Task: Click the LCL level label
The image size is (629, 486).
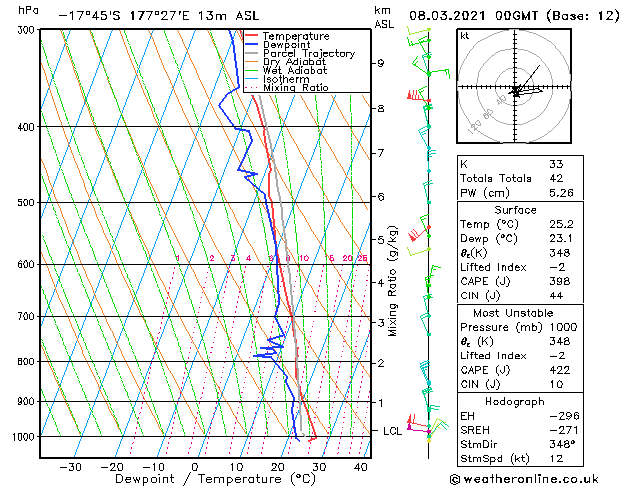Action: [x=392, y=431]
